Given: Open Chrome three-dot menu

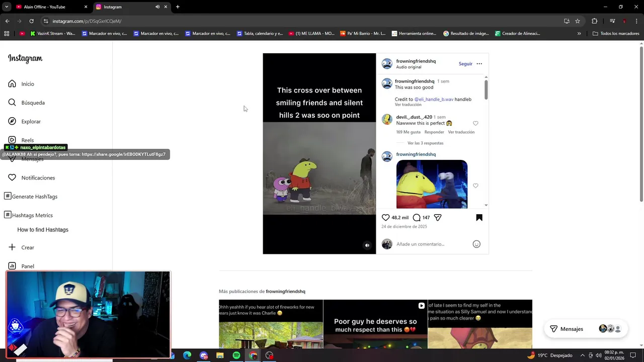Looking at the screenshot, I should [636, 21].
